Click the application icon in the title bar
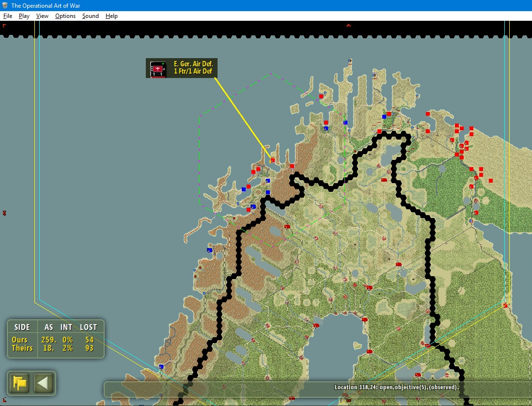The height and width of the screenshot is (406, 532). click(5, 5)
